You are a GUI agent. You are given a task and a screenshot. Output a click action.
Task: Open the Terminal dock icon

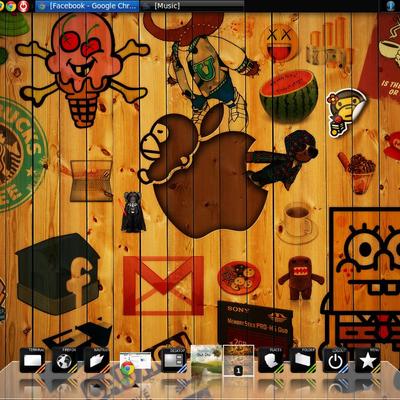click(32, 360)
